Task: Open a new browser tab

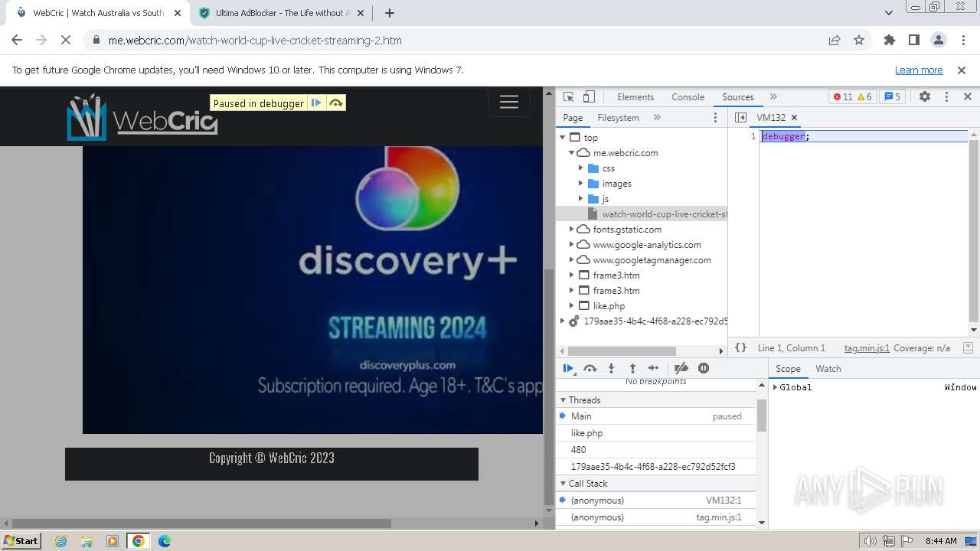Action: [x=390, y=13]
